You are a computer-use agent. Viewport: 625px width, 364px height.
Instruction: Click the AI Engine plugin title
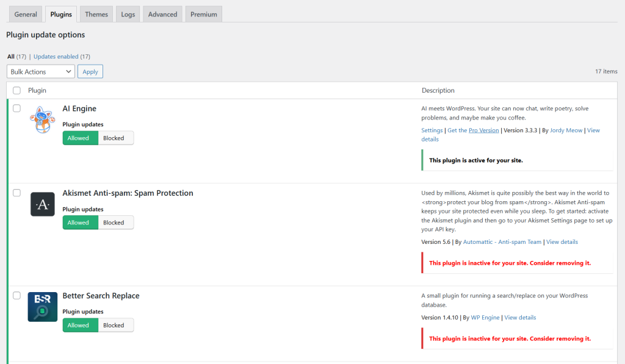click(x=79, y=109)
